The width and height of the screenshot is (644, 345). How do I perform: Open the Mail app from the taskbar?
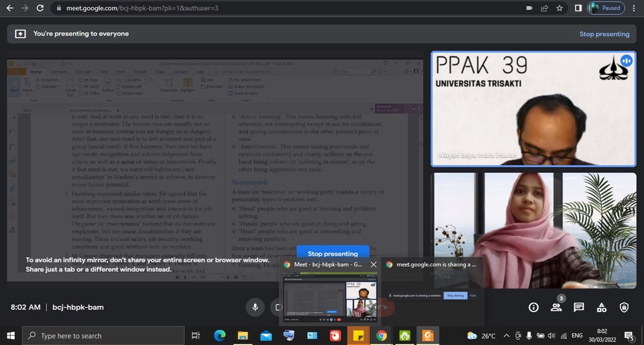point(266,336)
